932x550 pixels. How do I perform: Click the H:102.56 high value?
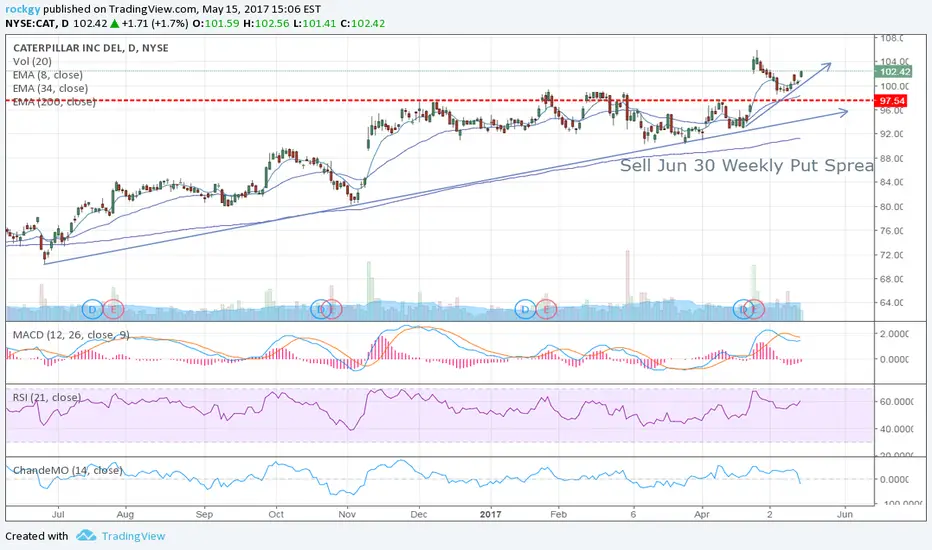(x=266, y=24)
